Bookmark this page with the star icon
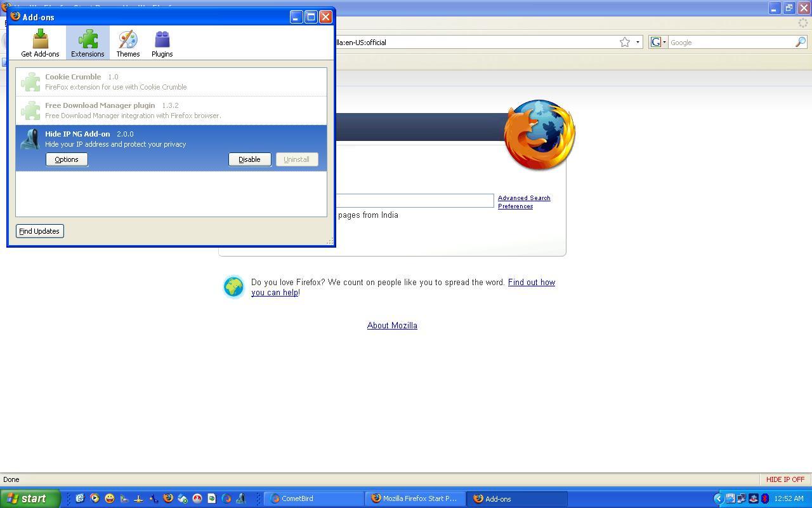812x508 pixels. [x=625, y=42]
